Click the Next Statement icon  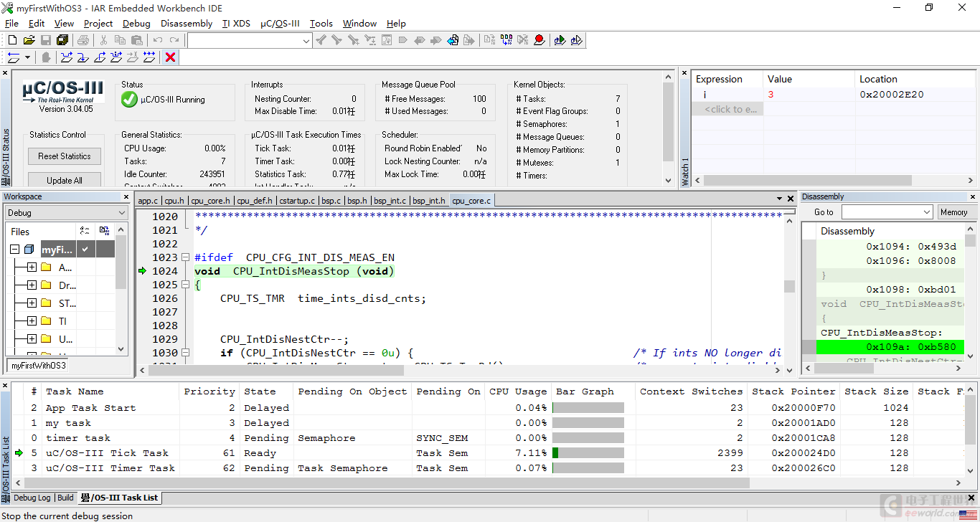click(x=116, y=57)
